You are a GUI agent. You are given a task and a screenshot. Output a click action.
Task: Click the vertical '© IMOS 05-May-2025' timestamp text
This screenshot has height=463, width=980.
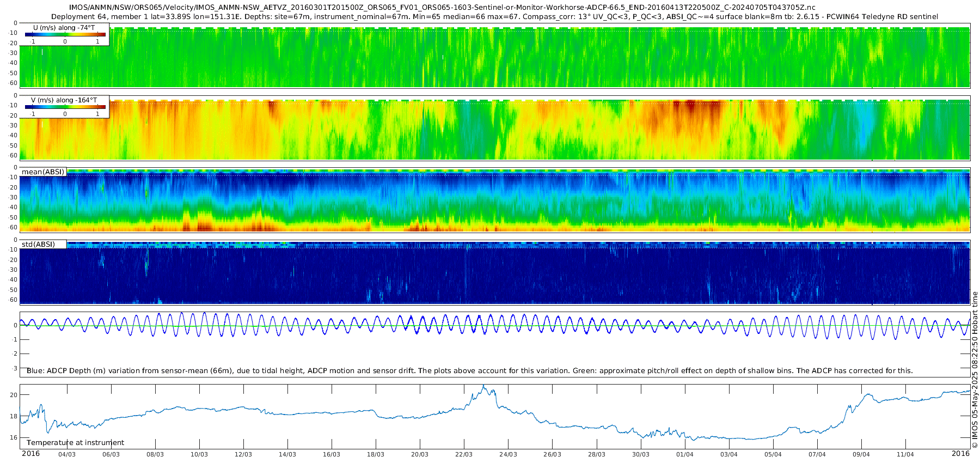(975, 369)
